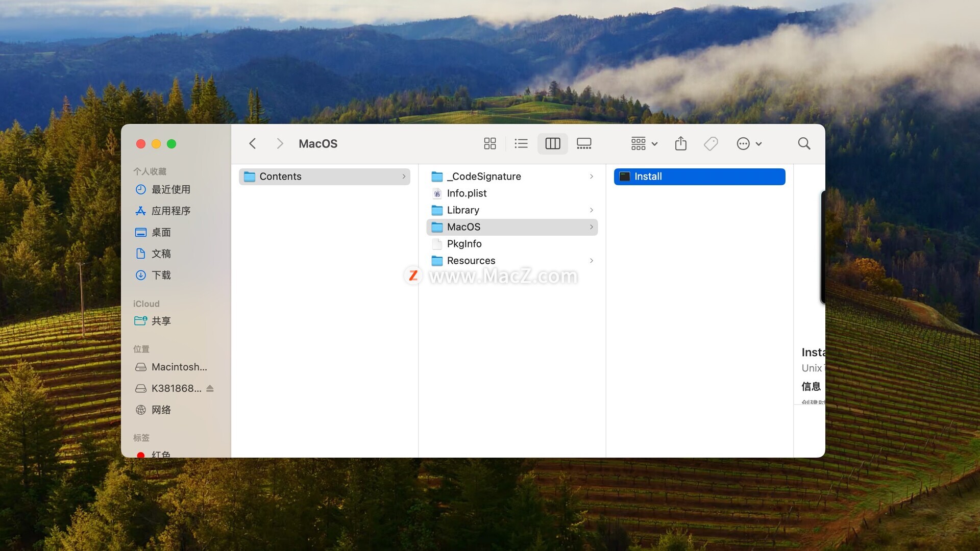Maximize the Finder window with green button

[171, 144]
